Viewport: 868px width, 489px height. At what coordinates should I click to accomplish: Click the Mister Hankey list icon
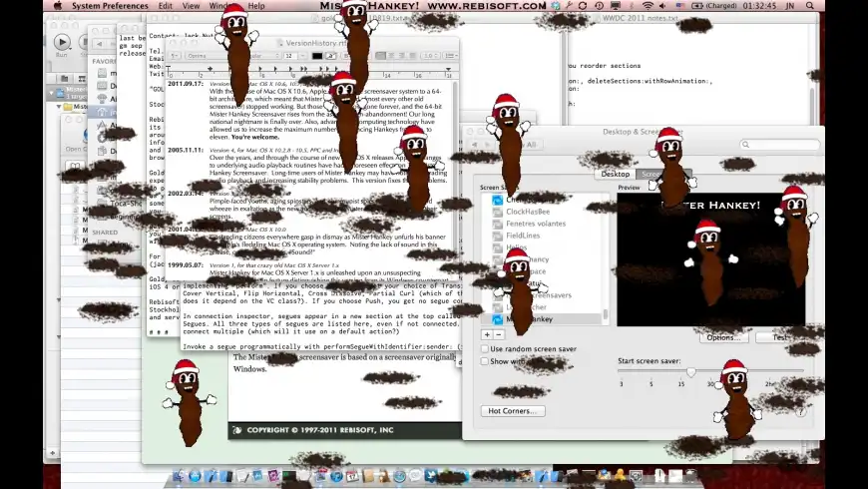click(498, 319)
